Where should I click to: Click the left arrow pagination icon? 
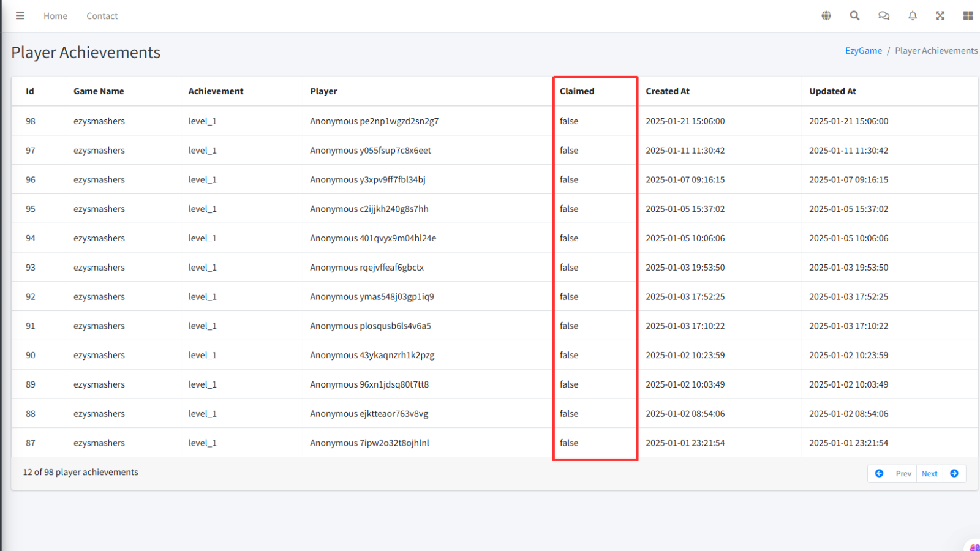[879, 473]
